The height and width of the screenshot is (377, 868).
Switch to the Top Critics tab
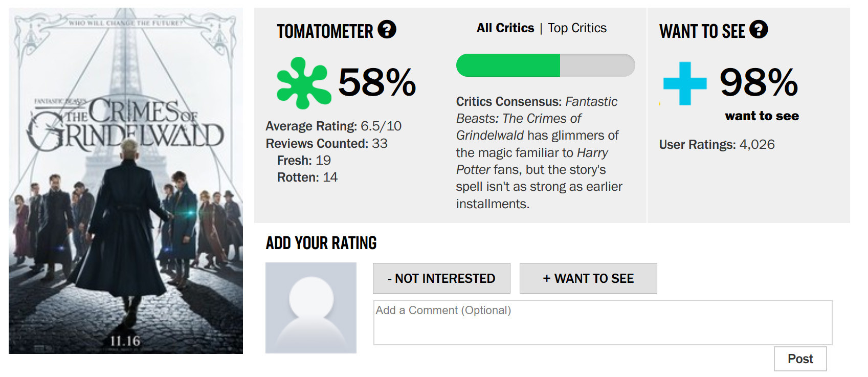[577, 28]
